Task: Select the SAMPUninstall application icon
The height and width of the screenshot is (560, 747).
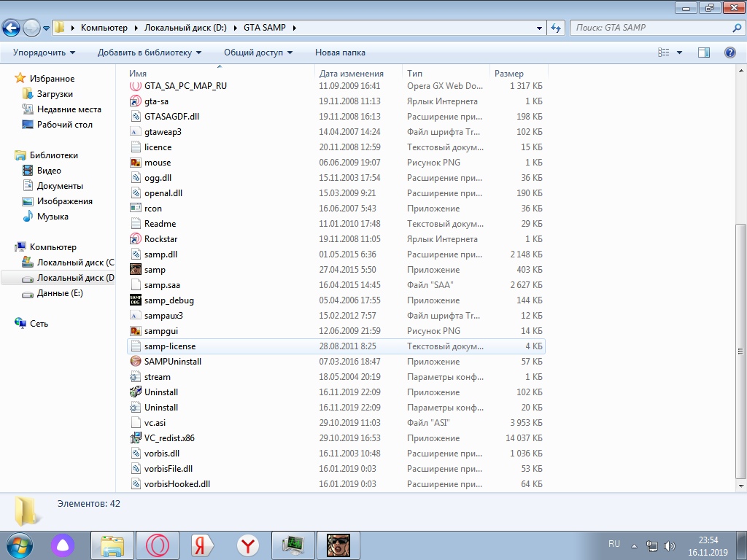Action: pyautogui.click(x=136, y=362)
